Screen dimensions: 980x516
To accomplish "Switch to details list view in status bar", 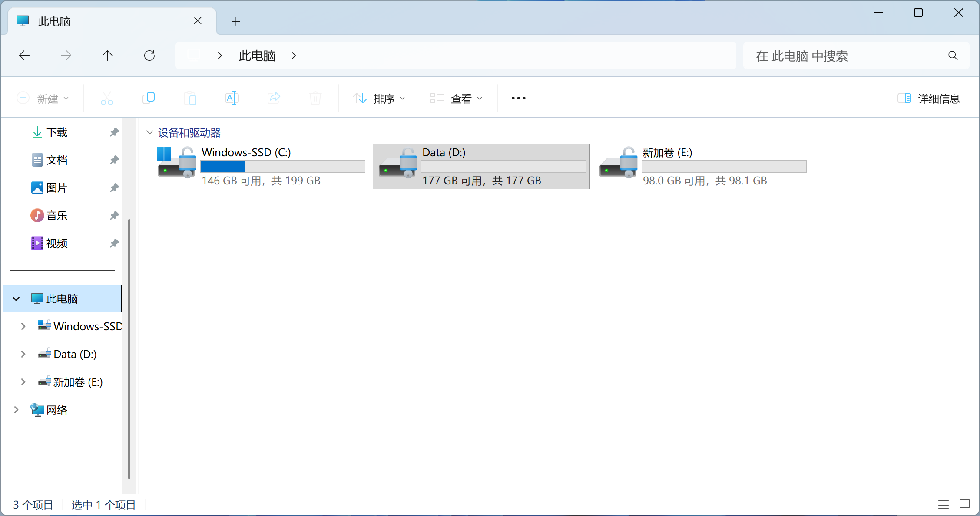I will (943, 504).
